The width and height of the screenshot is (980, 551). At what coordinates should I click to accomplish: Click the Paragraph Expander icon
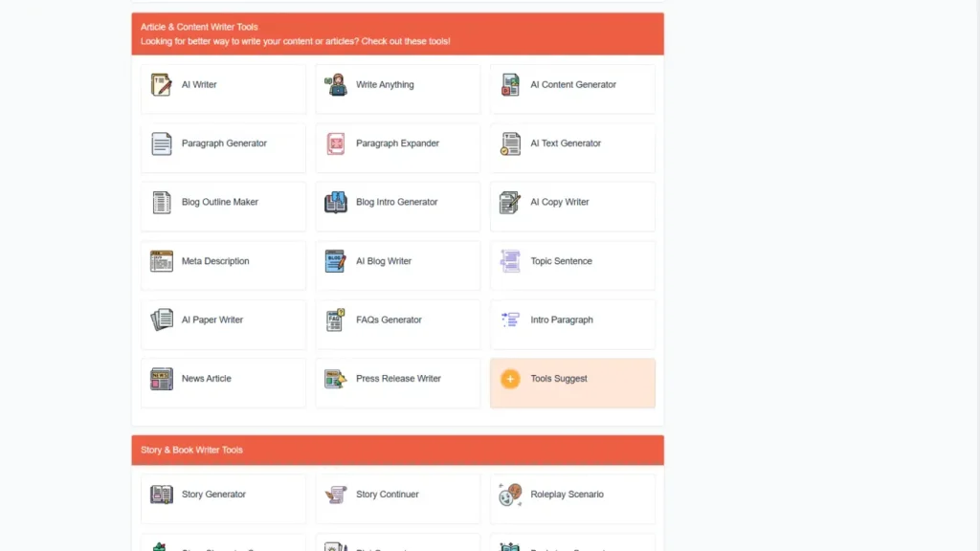336,143
